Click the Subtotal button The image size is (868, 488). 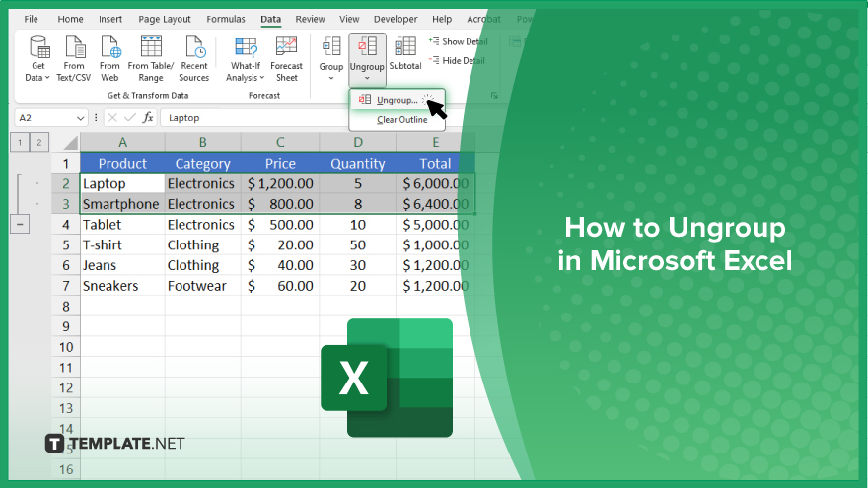(x=405, y=53)
